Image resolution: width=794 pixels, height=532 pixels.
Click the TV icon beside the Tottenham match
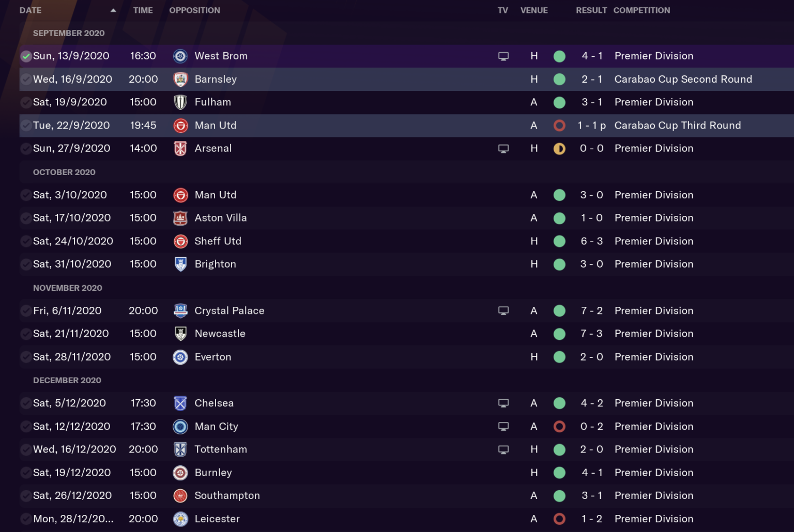tap(503, 449)
